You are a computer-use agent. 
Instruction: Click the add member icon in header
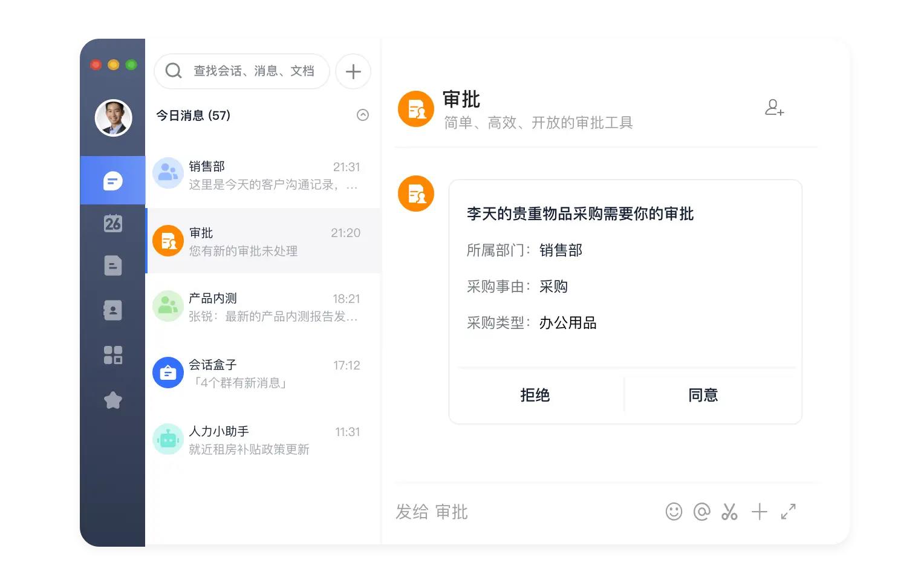774,108
